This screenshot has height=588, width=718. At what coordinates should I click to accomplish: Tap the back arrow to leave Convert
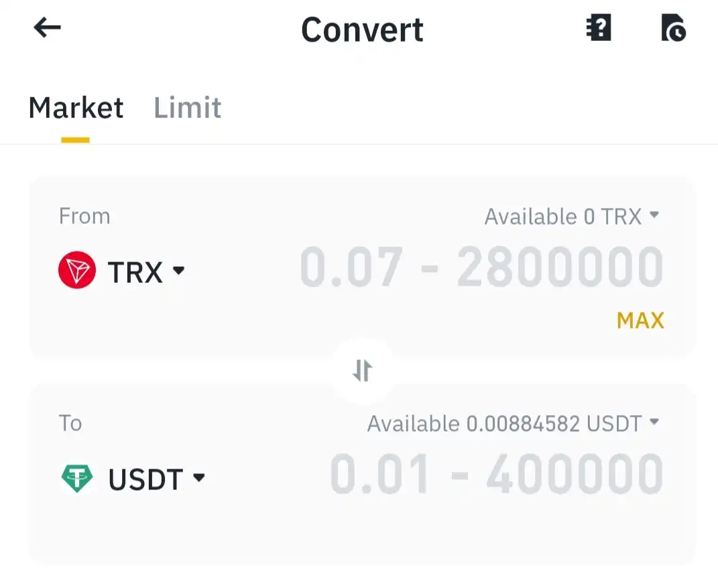[46, 27]
